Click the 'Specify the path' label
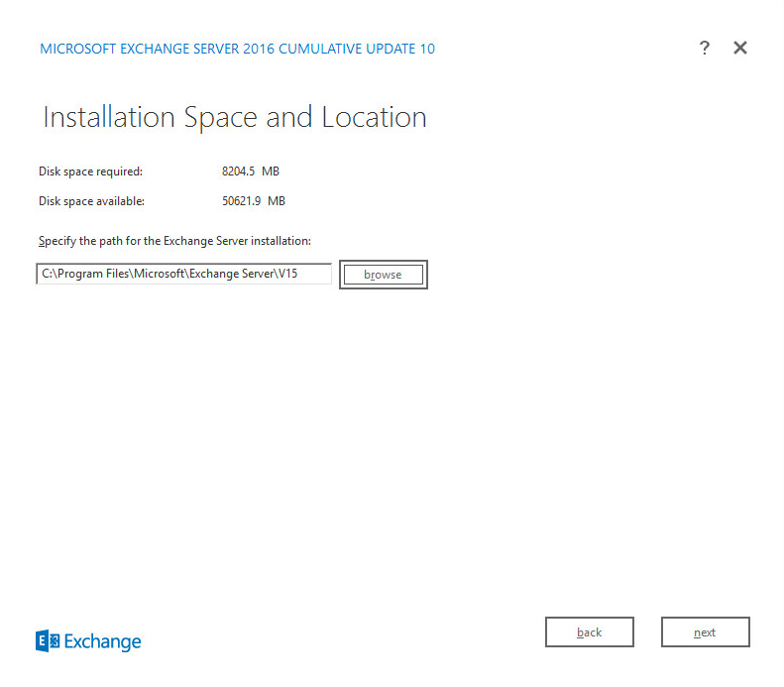 [174, 241]
